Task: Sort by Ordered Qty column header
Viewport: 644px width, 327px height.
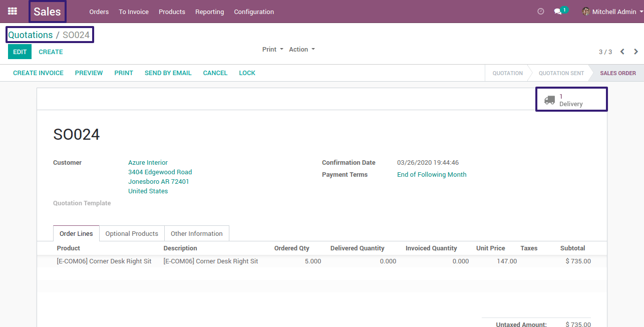Action: [291, 248]
